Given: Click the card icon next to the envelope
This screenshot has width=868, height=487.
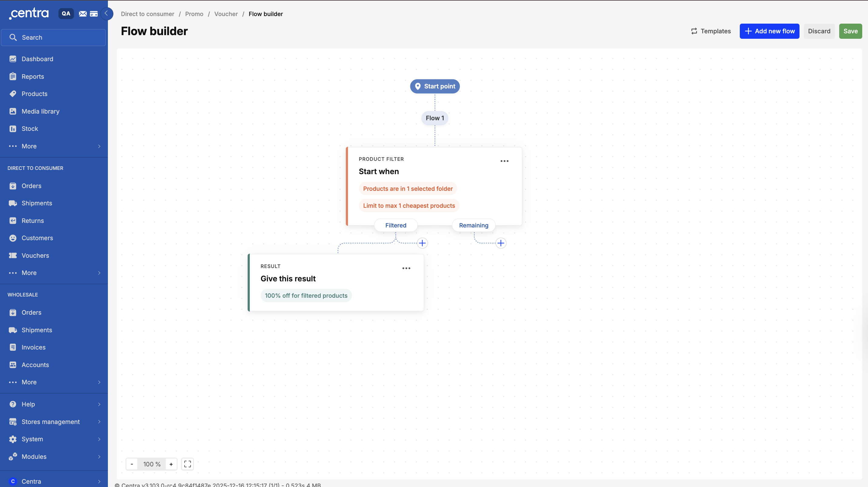Looking at the screenshot, I should (x=94, y=14).
